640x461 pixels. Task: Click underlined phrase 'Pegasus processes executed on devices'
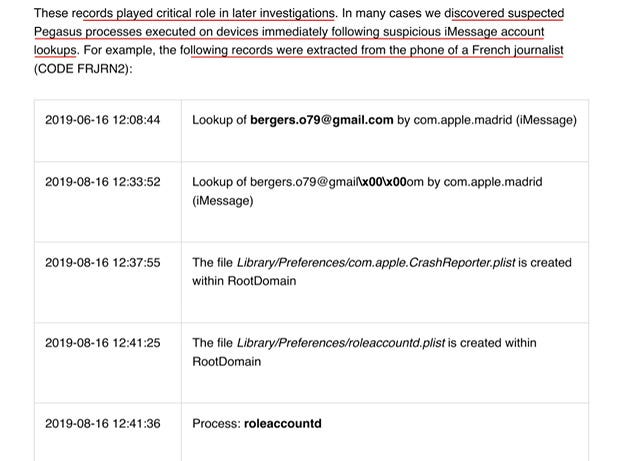[146, 32]
